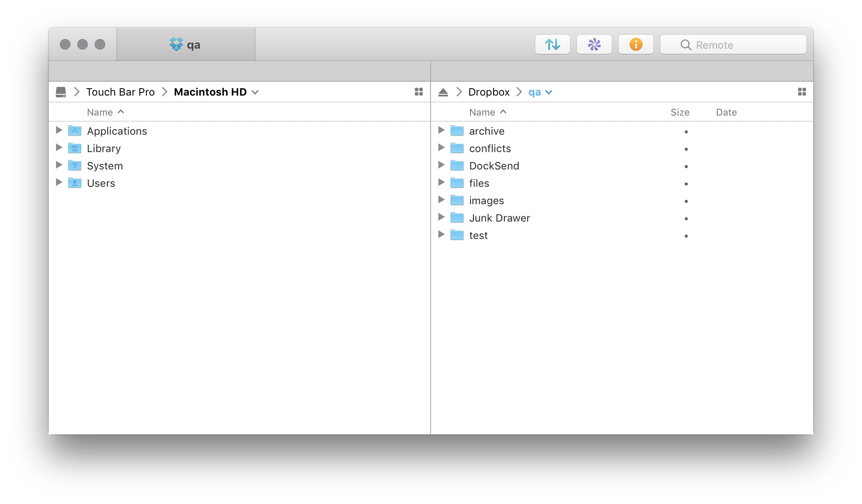Click the info button icon
862x504 pixels.
635,44
